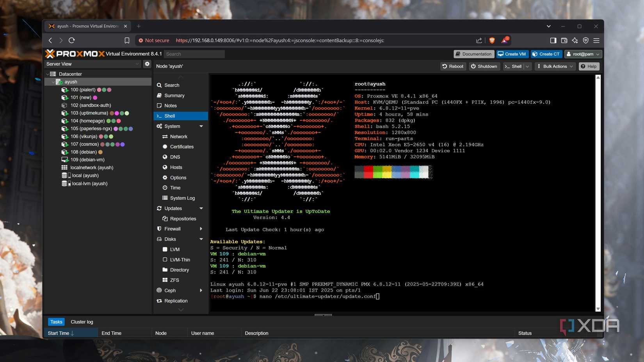
Task: Open the Repositories panel under Updates
Action: (183, 218)
